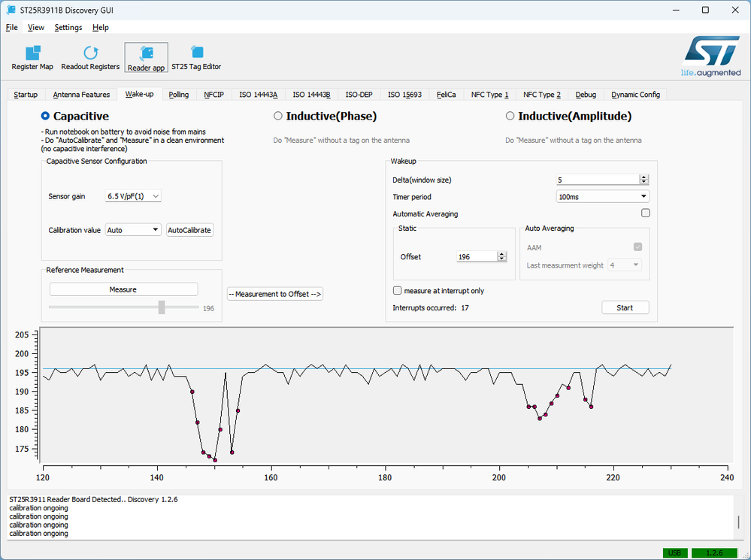Open the Register Map tool
Viewport: 751px width, 560px height.
[x=32, y=57]
